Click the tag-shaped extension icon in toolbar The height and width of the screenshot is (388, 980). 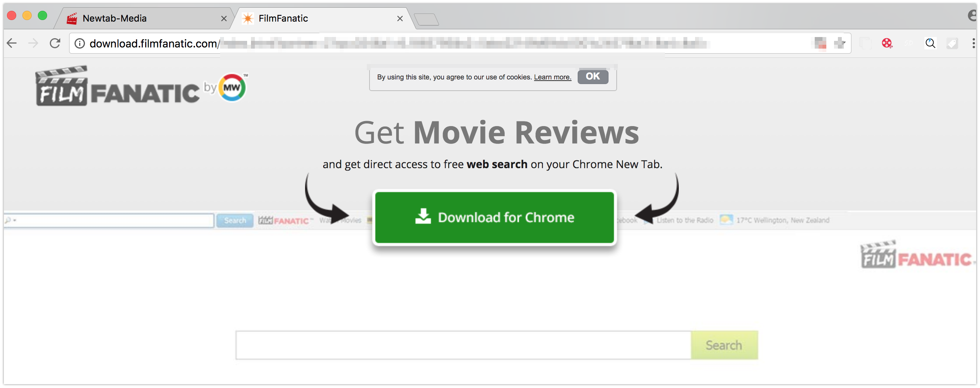[952, 44]
